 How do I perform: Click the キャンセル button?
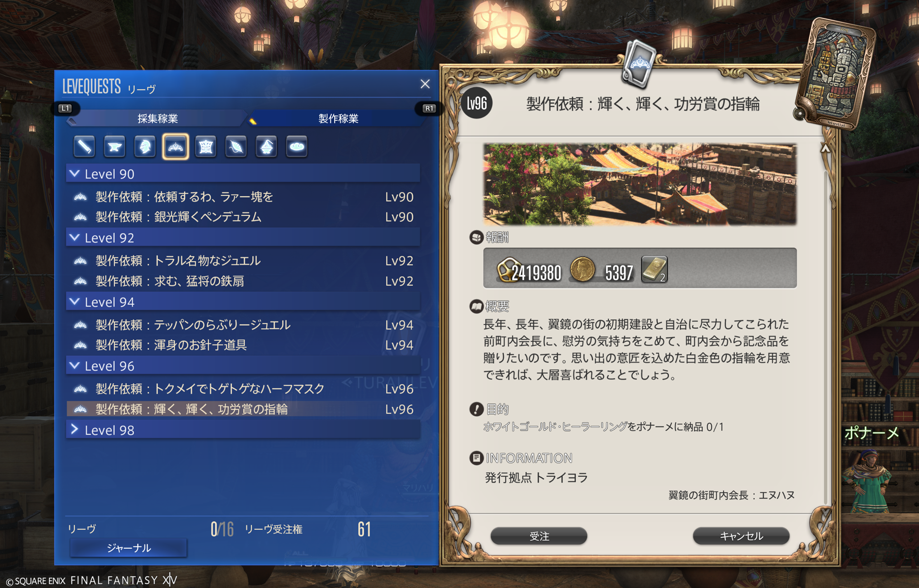[x=741, y=536]
